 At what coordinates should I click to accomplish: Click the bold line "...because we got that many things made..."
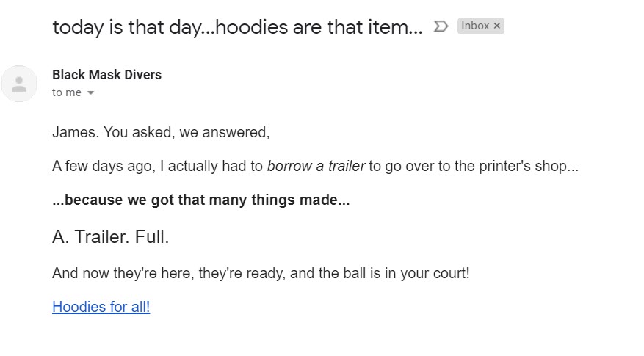[201, 200]
